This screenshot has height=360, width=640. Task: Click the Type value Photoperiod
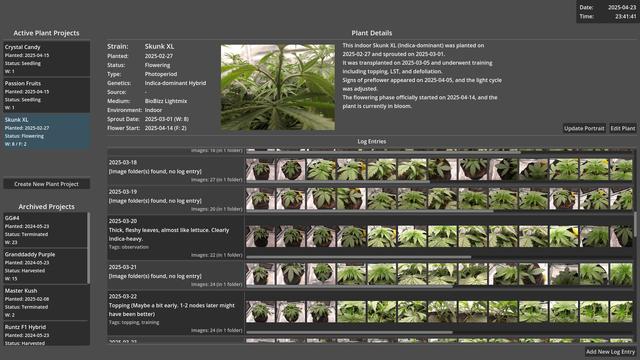tap(161, 74)
